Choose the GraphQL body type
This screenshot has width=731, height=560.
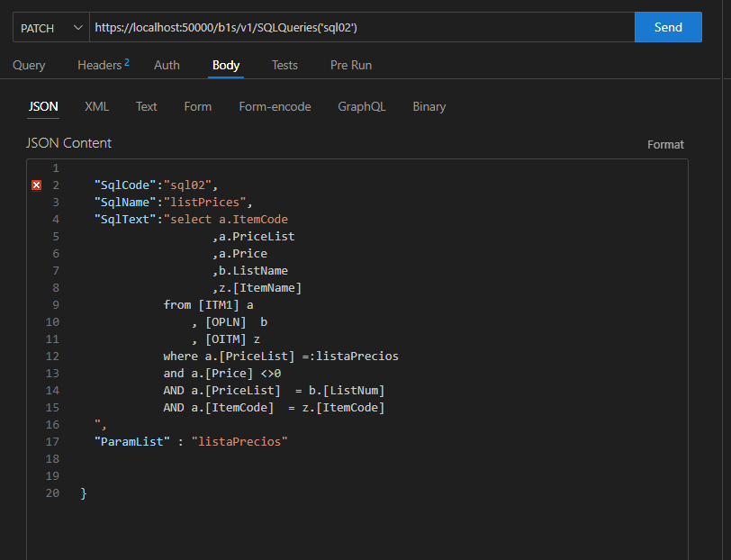pyautogui.click(x=361, y=106)
